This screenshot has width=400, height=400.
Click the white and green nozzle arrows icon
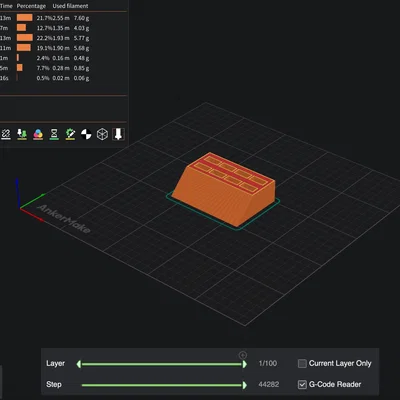[22, 134]
